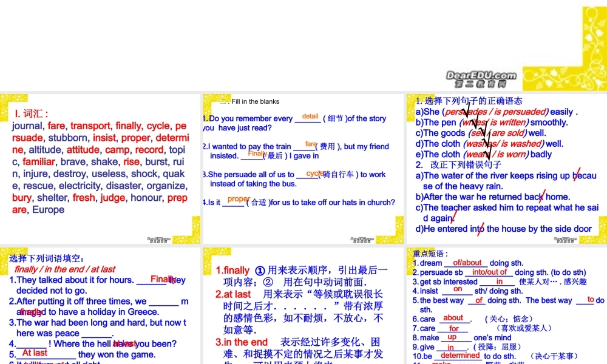Click phrase 8.make up one's mind

click(462, 337)
